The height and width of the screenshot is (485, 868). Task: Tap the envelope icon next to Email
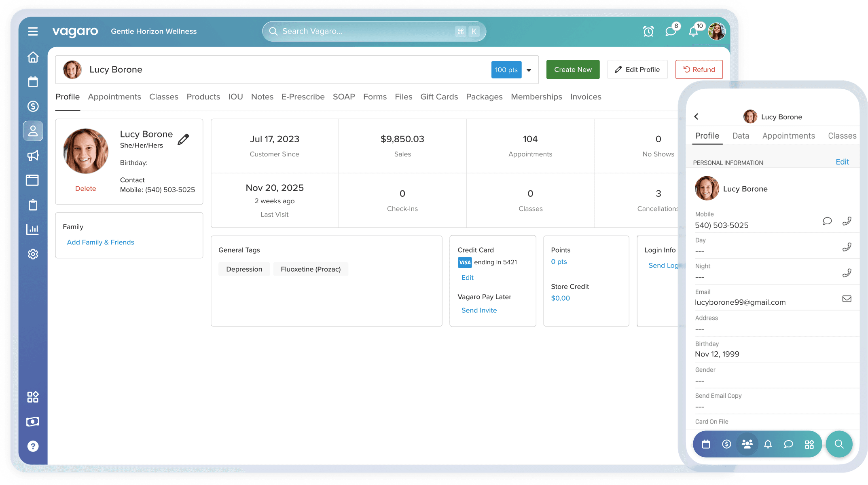coord(847,299)
